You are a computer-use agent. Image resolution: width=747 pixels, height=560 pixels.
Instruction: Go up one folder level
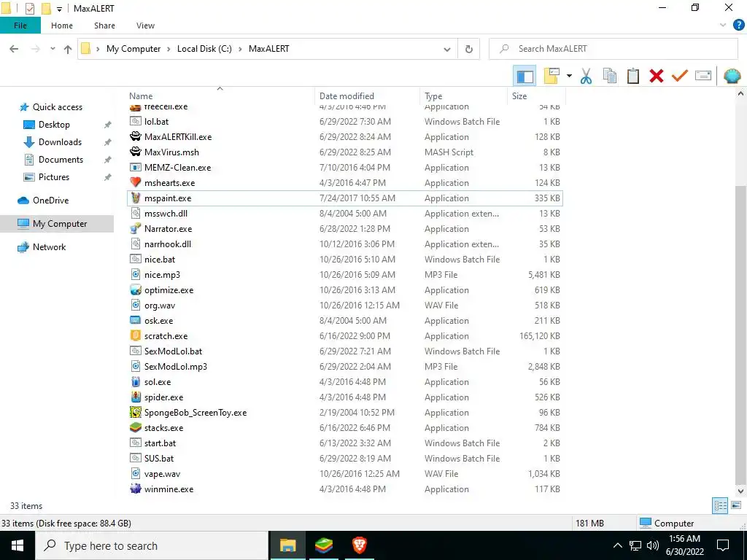click(68, 49)
